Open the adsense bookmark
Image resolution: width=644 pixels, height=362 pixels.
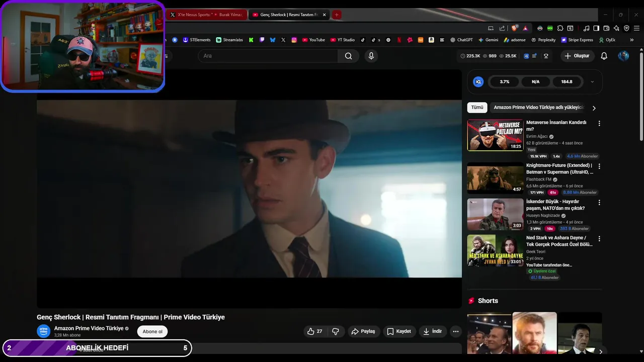(x=515, y=40)
